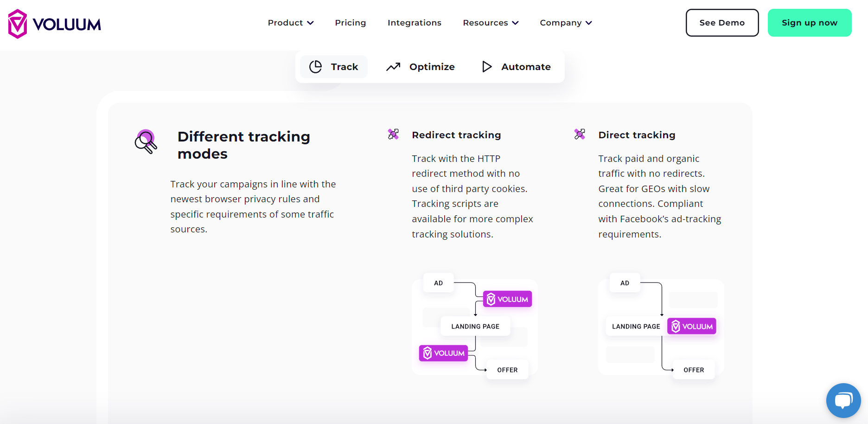Click the icon next to Direct tracking
This screenshot has height=424, width=868.
click(580, 135)
